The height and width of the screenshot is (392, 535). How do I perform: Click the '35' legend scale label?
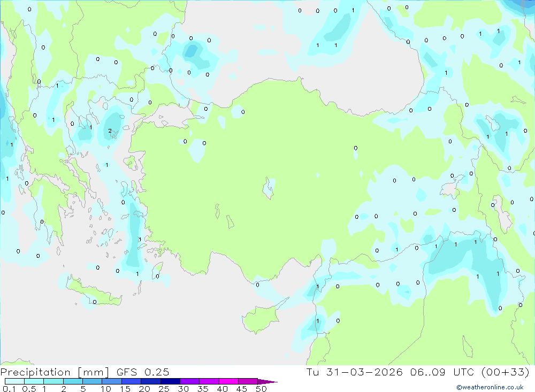point(203,389)
